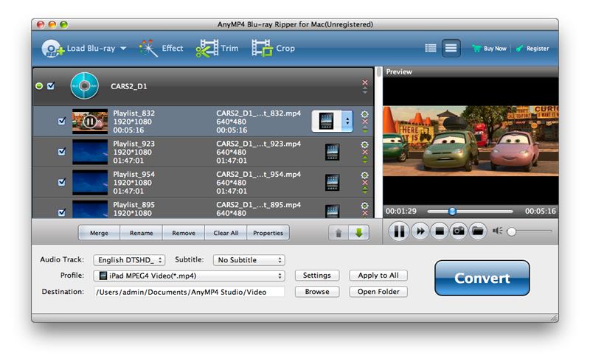Screen dimensions: 590x364
Task: Uncheck the Playlist_923 checkbox
Action: pyautogui.click(x=62, y=152)
